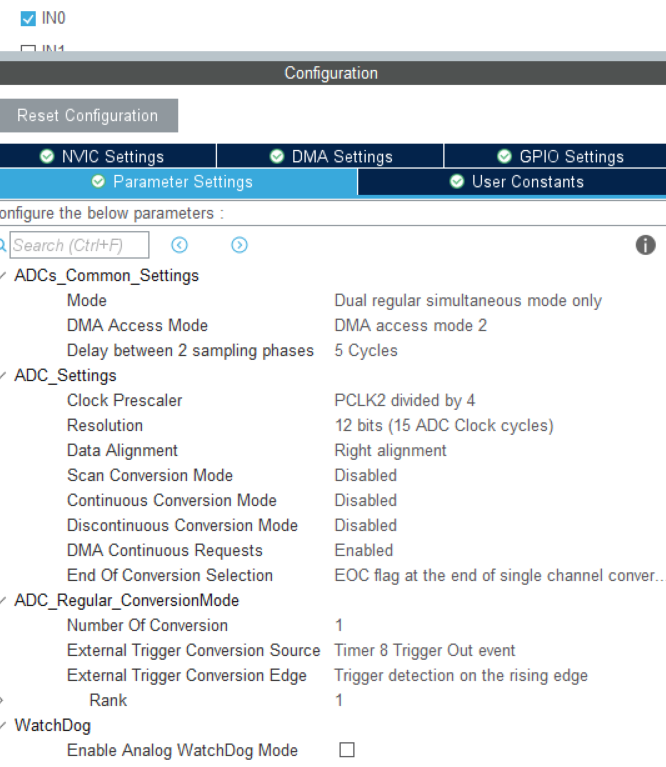The image size is (666, 767).
Task: Focus the Search (Ctrl+F) input field
Action: [x=79, y=245]
